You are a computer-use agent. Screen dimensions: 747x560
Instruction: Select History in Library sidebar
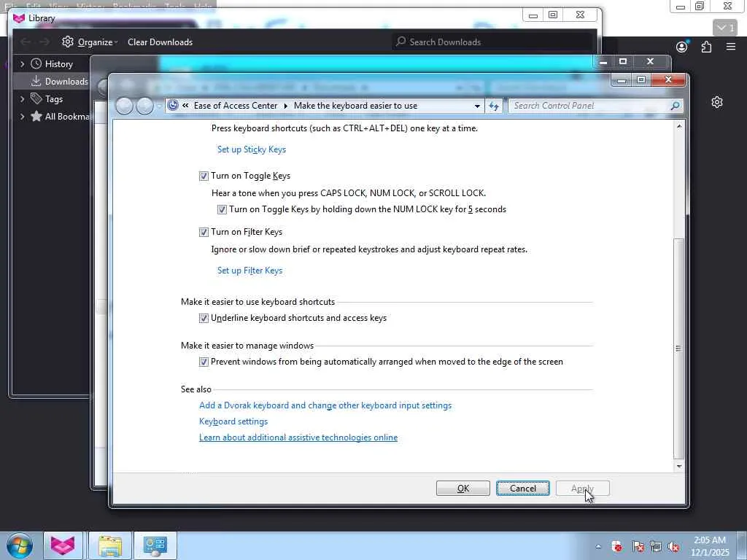[58, 64]
